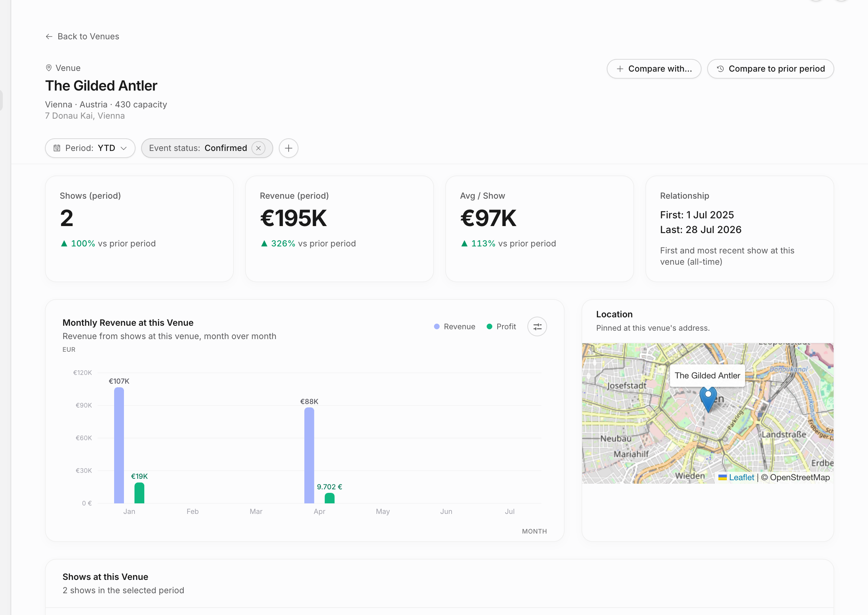The height and width of the screenshot is (615, 868).
Task: Click the back arrow icon
Action: coord(49,37)
